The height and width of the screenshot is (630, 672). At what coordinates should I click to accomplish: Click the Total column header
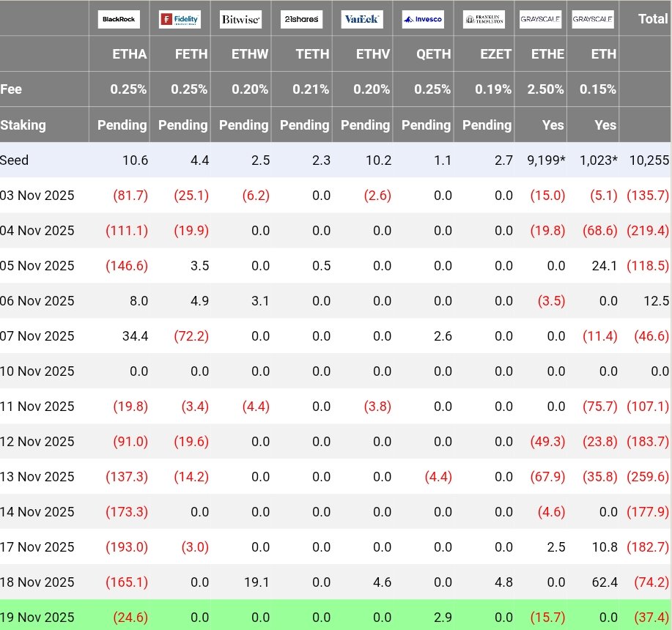tap(652, 19)
